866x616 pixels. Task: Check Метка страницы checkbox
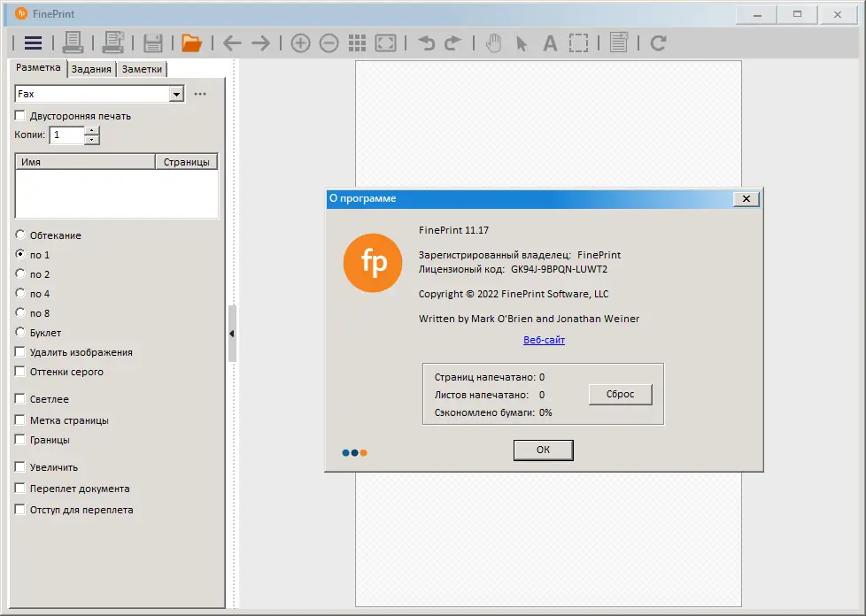(19, 420)
